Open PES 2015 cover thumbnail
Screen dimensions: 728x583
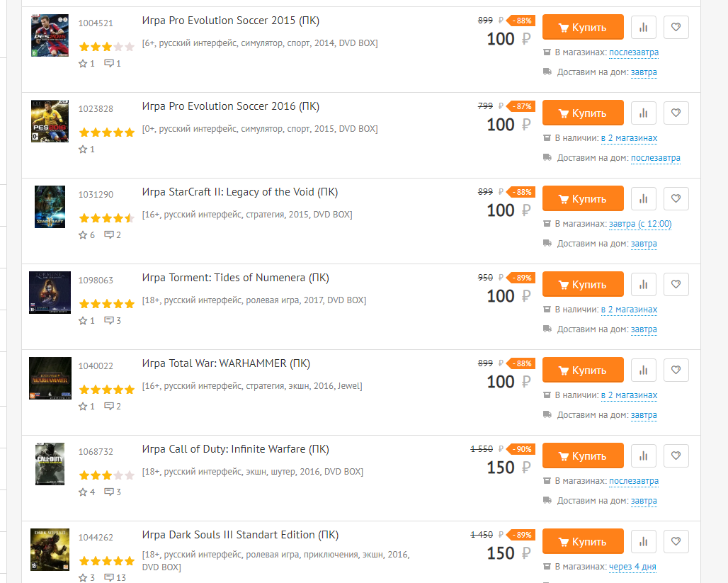click(x=50, y=35)
